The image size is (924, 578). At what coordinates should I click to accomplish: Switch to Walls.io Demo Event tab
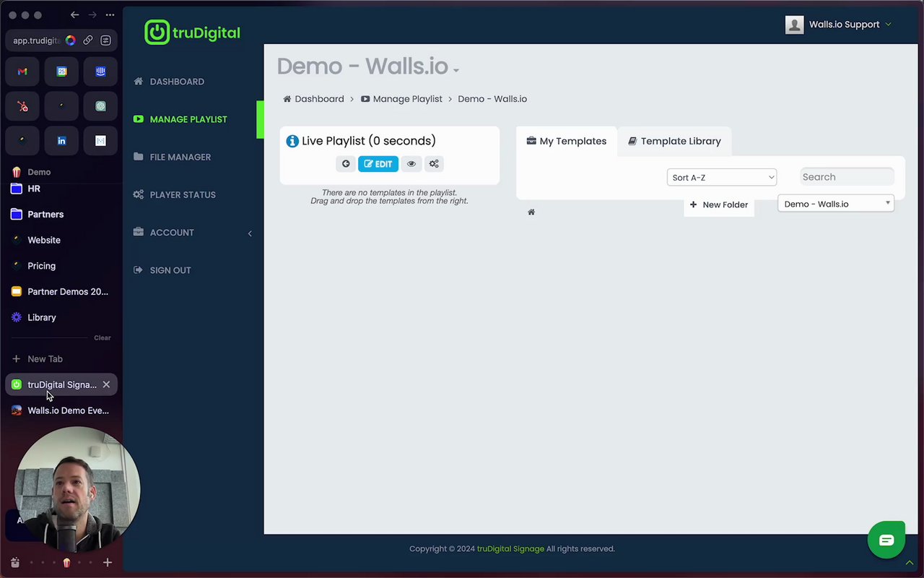pyautogui.click(x=61, y=410)
